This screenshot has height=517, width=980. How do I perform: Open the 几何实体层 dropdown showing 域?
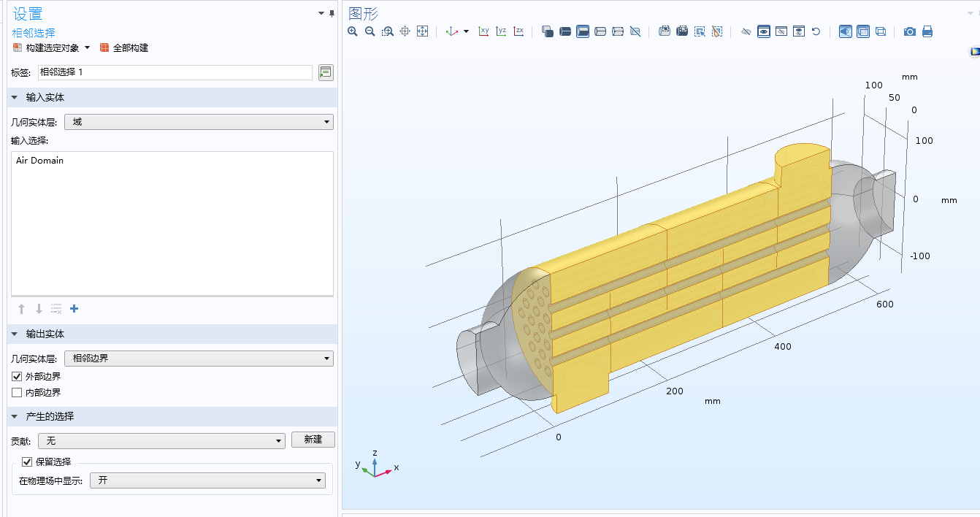[x=199, y=122]
